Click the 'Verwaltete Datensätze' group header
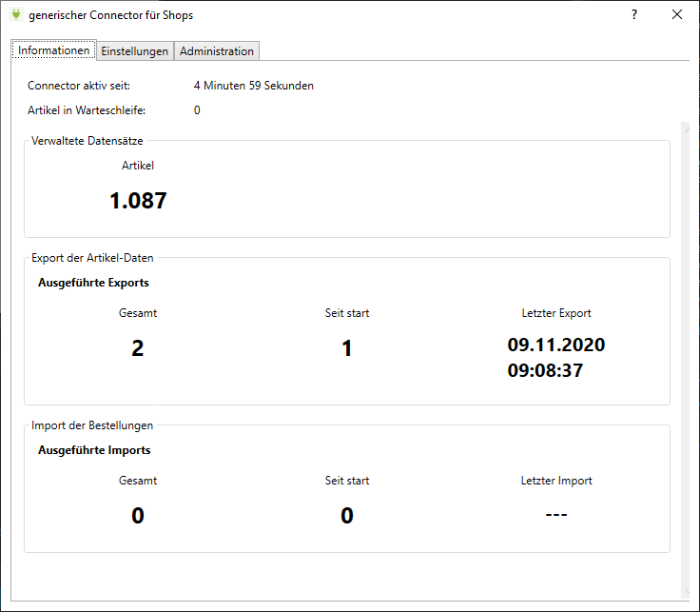The width and height of the screenshot is (700, 612). [x=87, y=141]
